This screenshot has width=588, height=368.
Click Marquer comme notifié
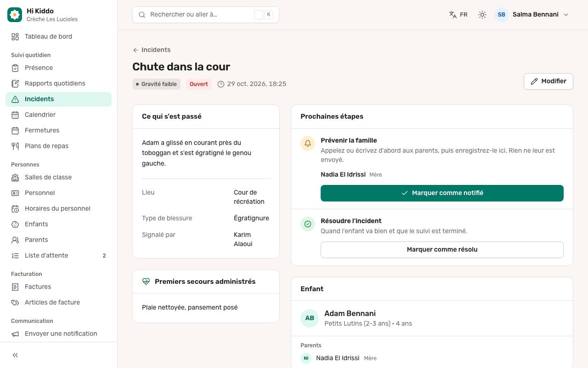(442, 193)
